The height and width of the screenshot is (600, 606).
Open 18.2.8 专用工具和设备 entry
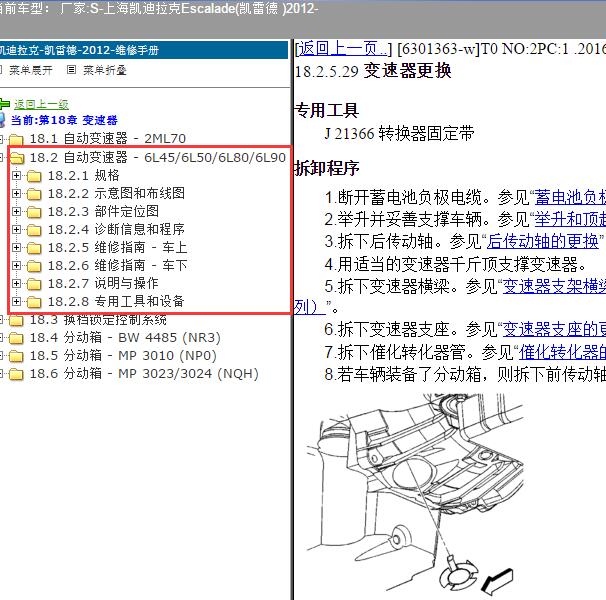(116, 301)
